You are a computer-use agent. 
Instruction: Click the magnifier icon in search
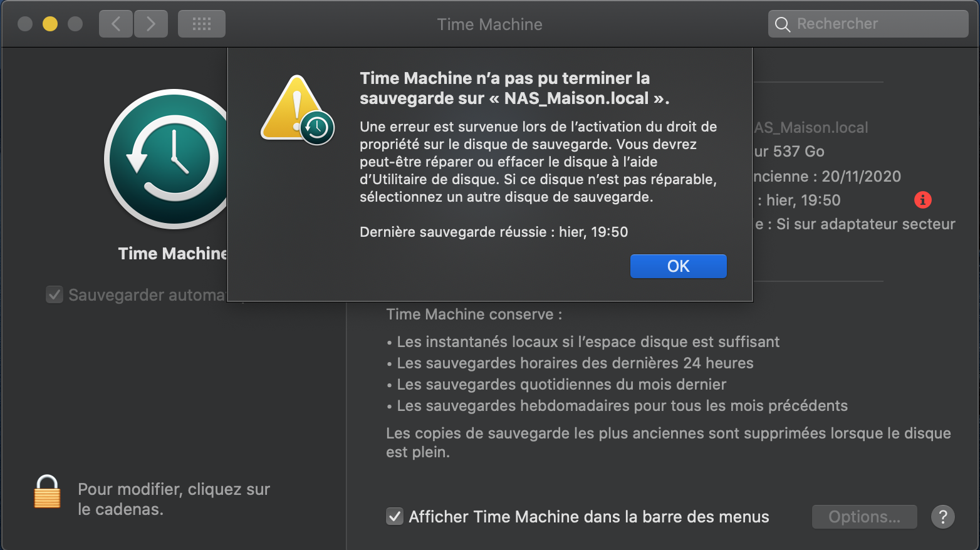click(783, 24)
